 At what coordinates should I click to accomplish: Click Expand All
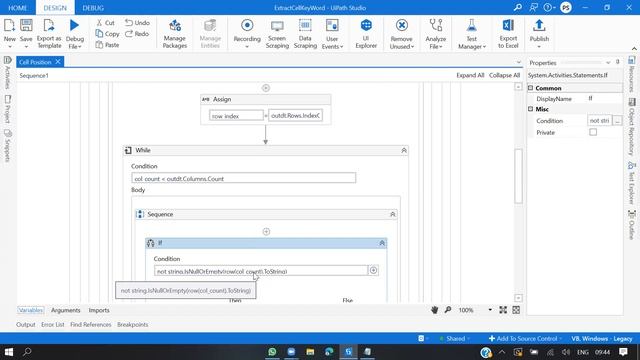(x=470, y=75)
